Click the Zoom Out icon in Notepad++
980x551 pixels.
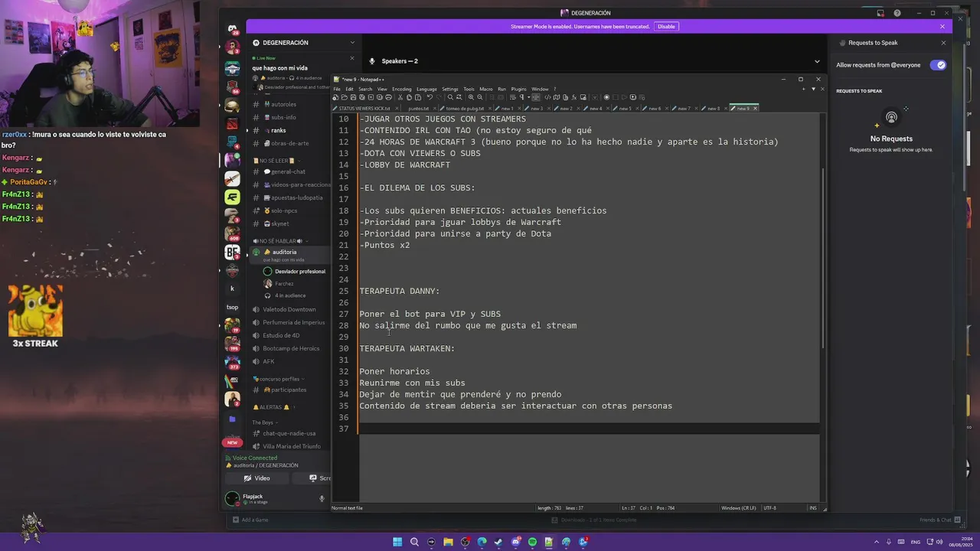point(479,97)
